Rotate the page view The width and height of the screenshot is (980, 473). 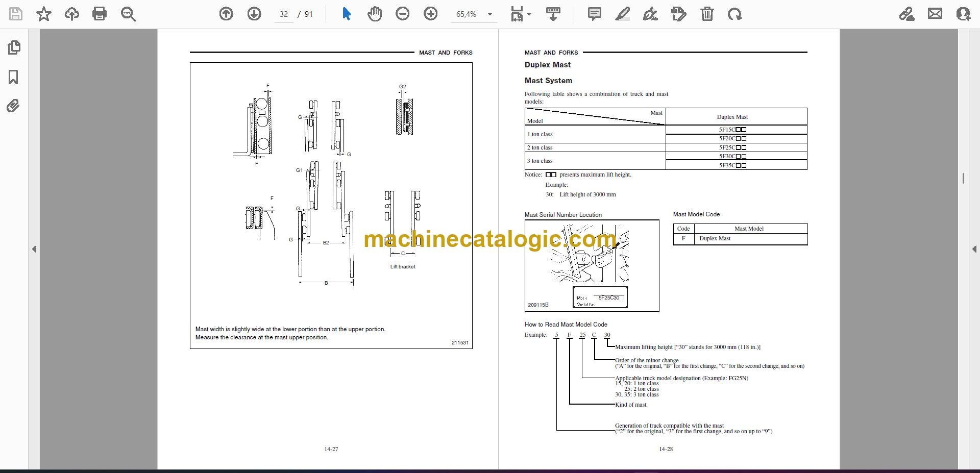(735, 14)
